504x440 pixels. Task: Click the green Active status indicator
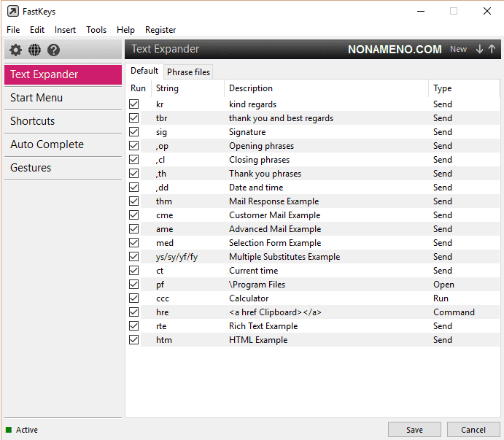coord(9,430)
